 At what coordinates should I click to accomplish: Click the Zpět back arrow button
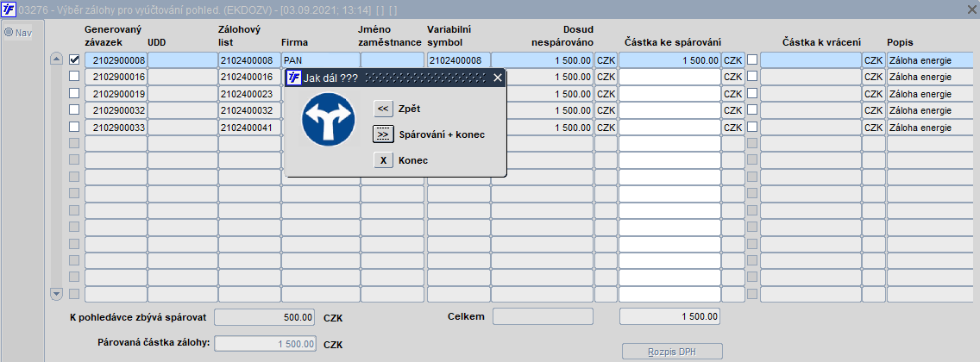point(383,108)
